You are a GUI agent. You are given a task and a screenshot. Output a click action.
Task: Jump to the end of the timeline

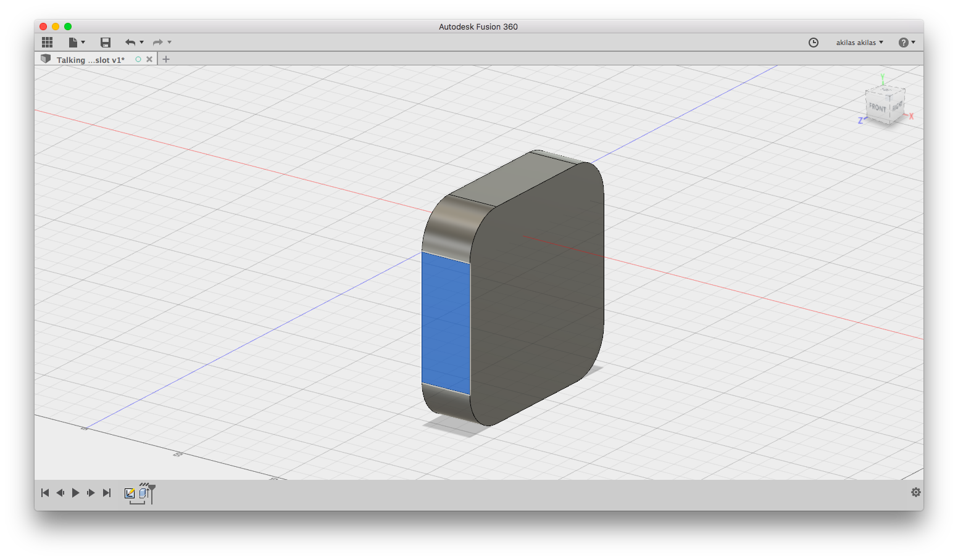pyautogui.click(x=107, y=493)
